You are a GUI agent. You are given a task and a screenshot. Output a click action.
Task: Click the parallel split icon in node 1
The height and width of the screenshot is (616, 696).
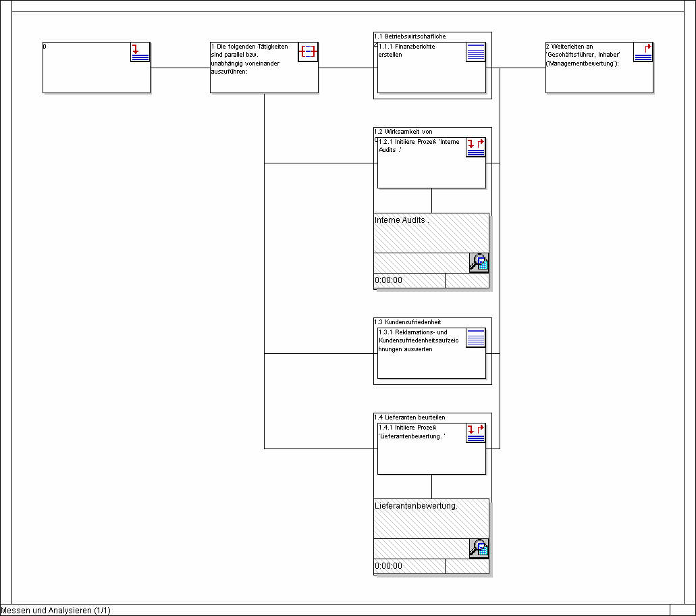[308, 52]
